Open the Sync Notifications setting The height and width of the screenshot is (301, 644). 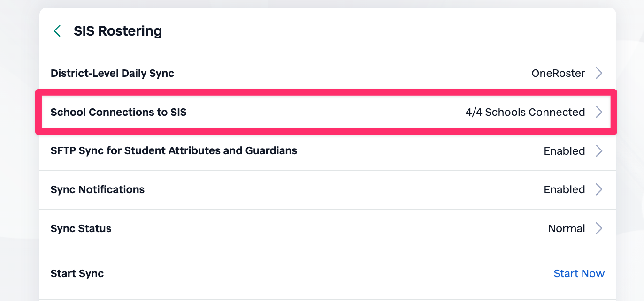(97, 190)
